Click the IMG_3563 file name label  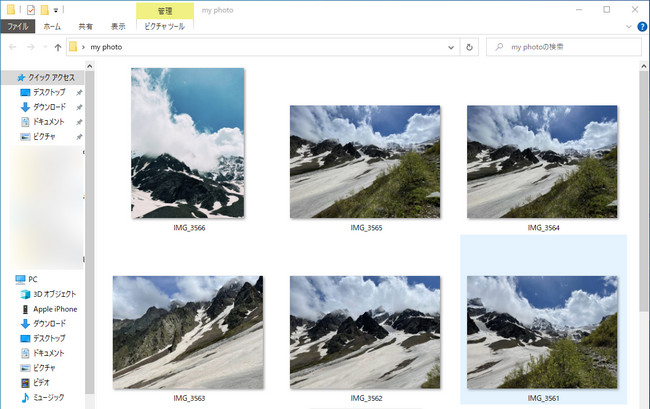click(189, 398)
